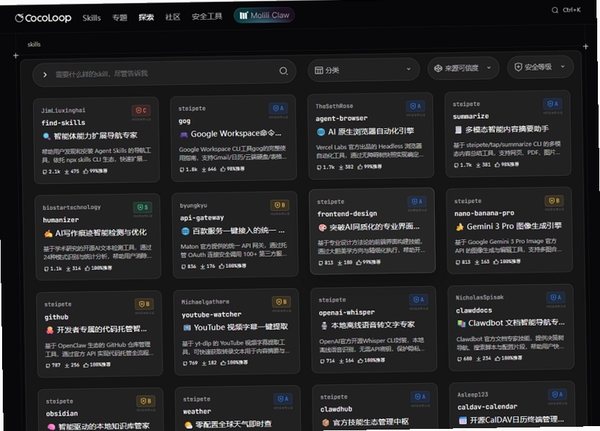This screenshot has width=600, height=431.
Task: Open the gog skill card title
Action: (x=184, y=121)
